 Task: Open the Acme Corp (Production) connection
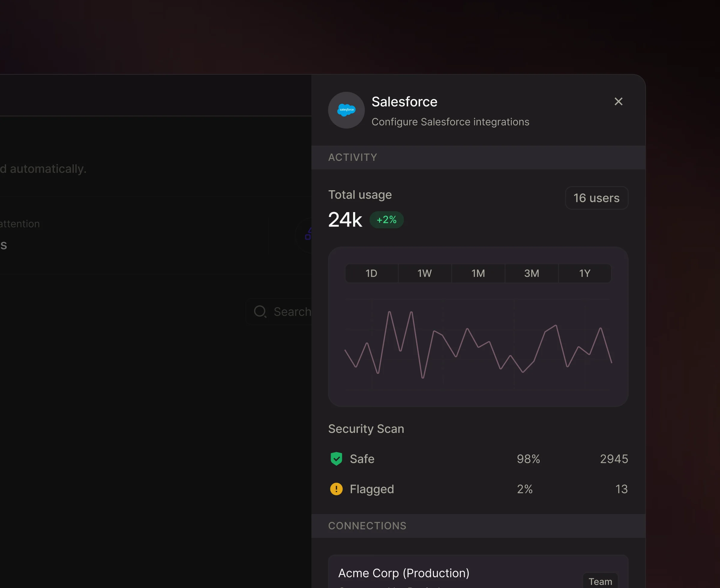(404, 573)
